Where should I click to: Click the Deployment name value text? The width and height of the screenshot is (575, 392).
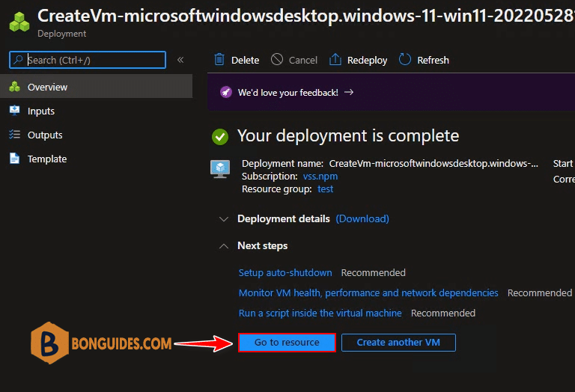433,163
